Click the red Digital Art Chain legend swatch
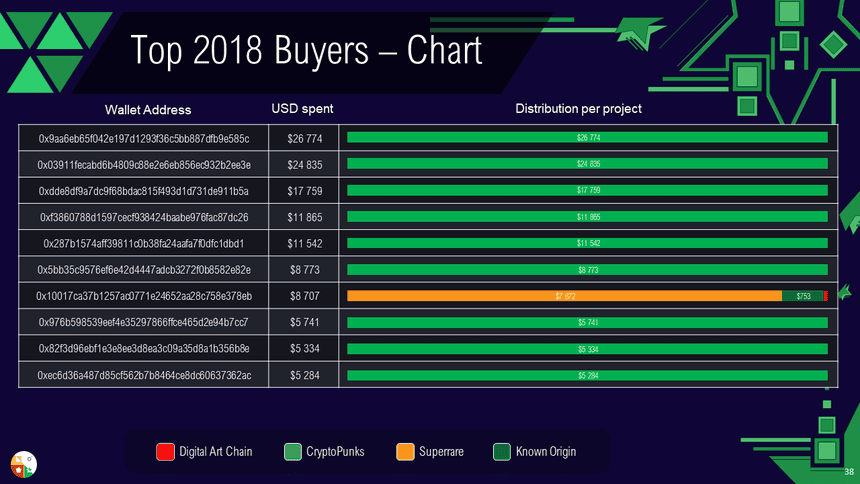This screenshot has width=860, height=484. [167, 452]
